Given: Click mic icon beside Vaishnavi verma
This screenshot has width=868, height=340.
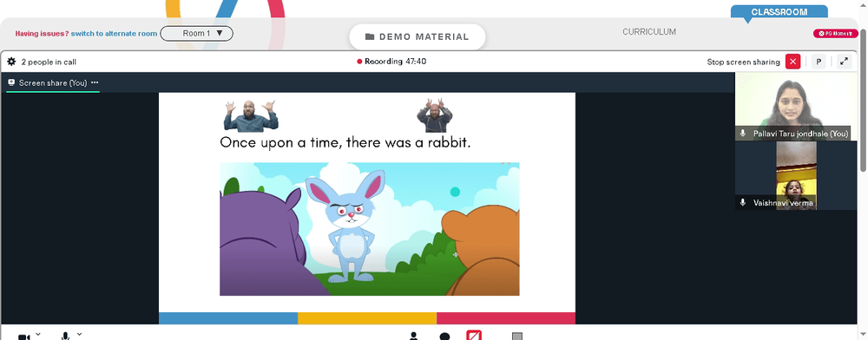Looking at the screenshot, I should (744, 203).
